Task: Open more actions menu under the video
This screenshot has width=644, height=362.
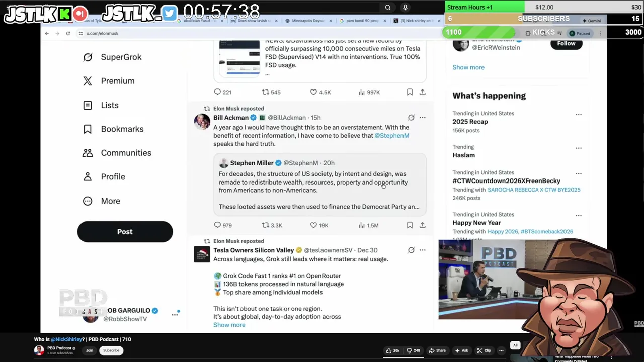Action: (501, 350)
